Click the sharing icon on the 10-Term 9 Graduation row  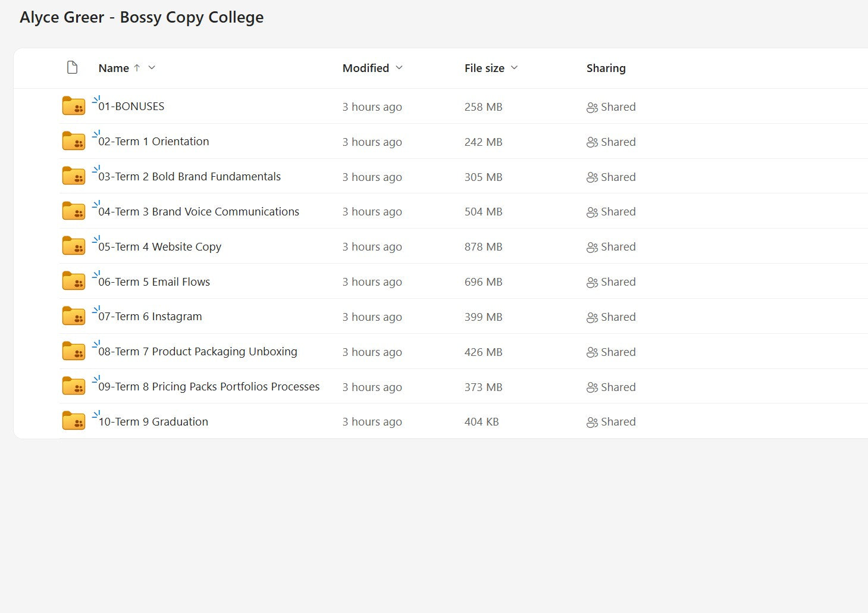pos(591,421)
